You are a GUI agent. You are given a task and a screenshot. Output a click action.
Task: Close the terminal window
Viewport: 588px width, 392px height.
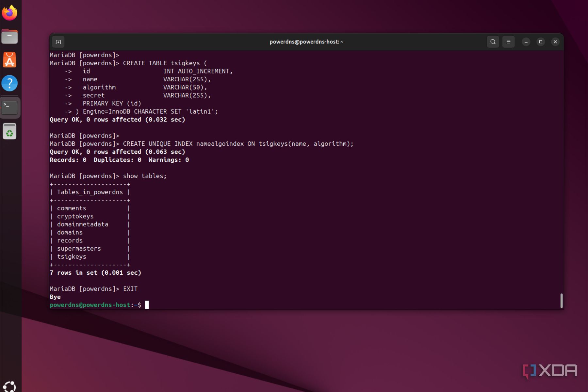[555, 42]
